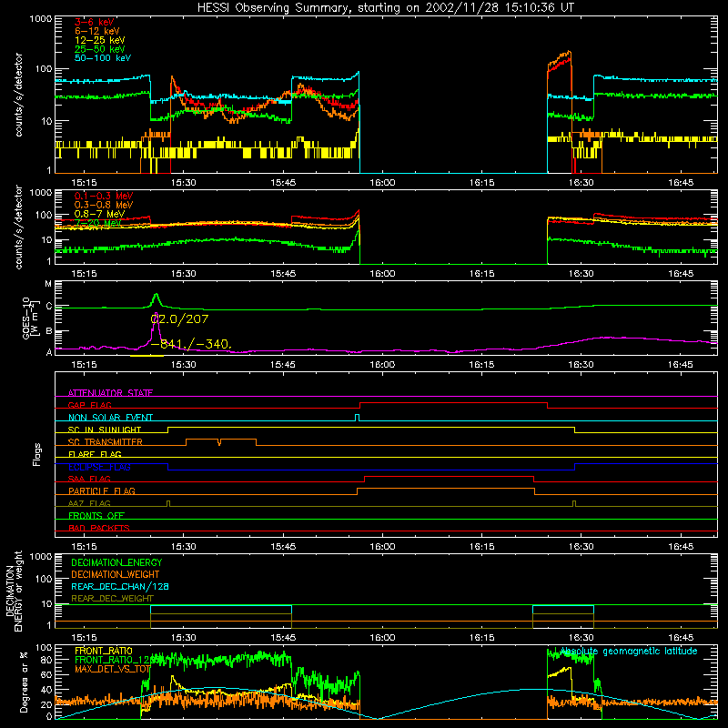Click the '15:30' tick under the GOES panel
Viewport: 728px width, 728px height.
point(183,365)
